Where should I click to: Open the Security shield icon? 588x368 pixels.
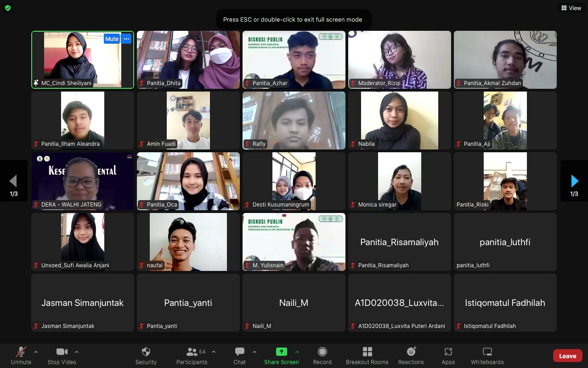[146, 352]
